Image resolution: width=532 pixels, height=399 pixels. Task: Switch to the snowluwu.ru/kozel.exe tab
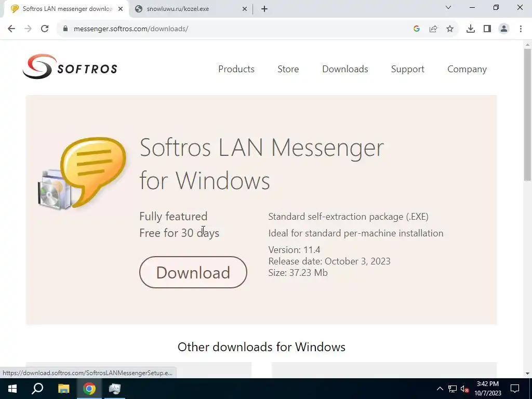[x=190, y=9]
